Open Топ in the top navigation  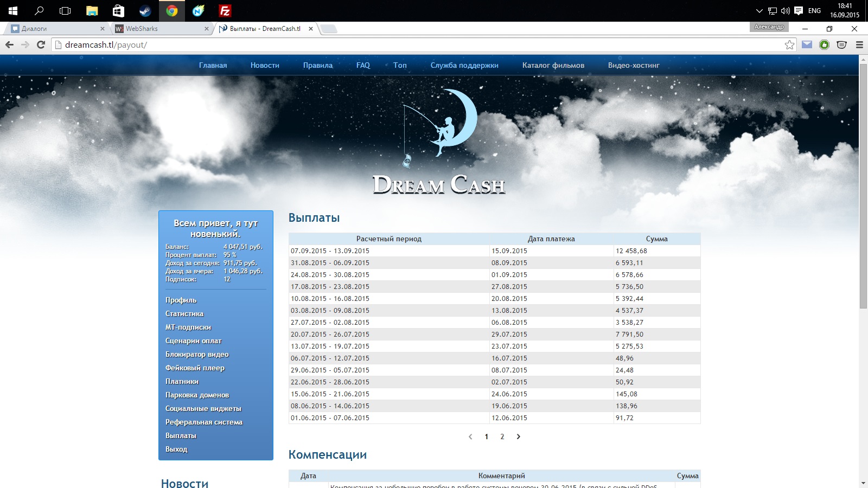click(x=400, y=65)
